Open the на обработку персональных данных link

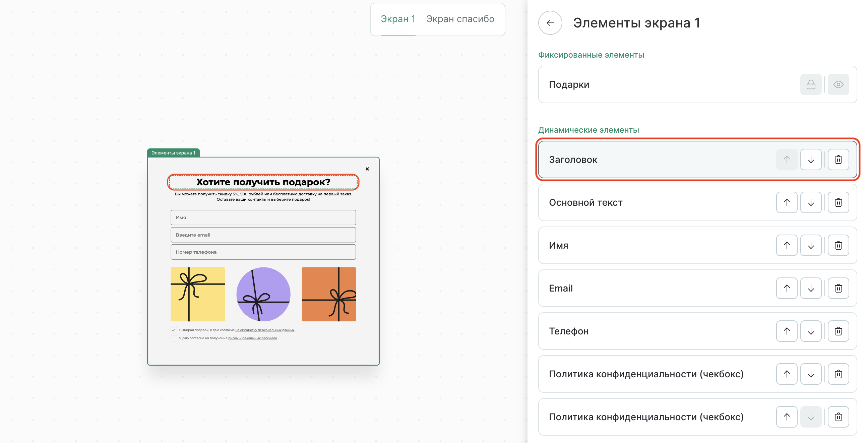pyautogui.click(x=265, y=330)
